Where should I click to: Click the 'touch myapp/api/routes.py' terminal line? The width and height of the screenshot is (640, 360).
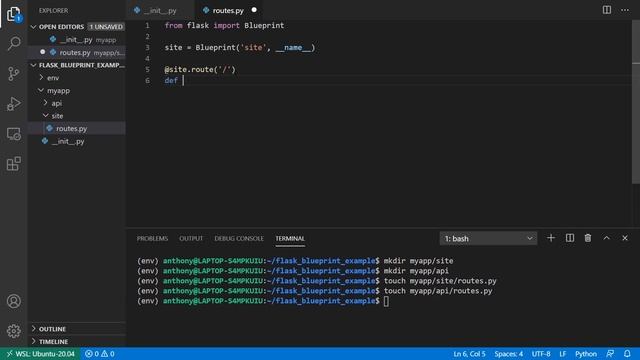[438, 291]
